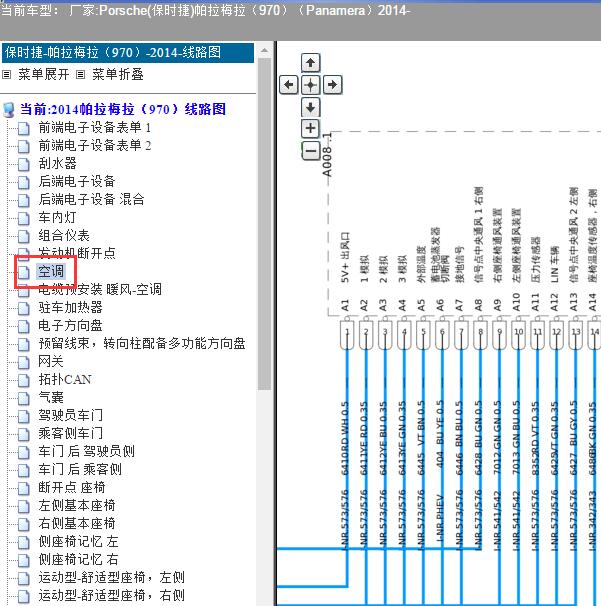This screenshot has width=601, height=606.
Task: Open 运动型-舒适型座椅，右侧 diagram
Action: 111,595
